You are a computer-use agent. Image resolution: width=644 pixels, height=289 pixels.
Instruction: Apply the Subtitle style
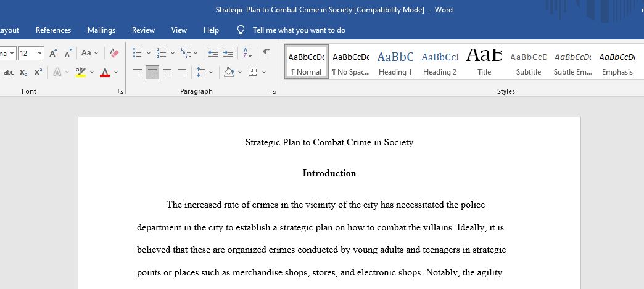(529, 62)
